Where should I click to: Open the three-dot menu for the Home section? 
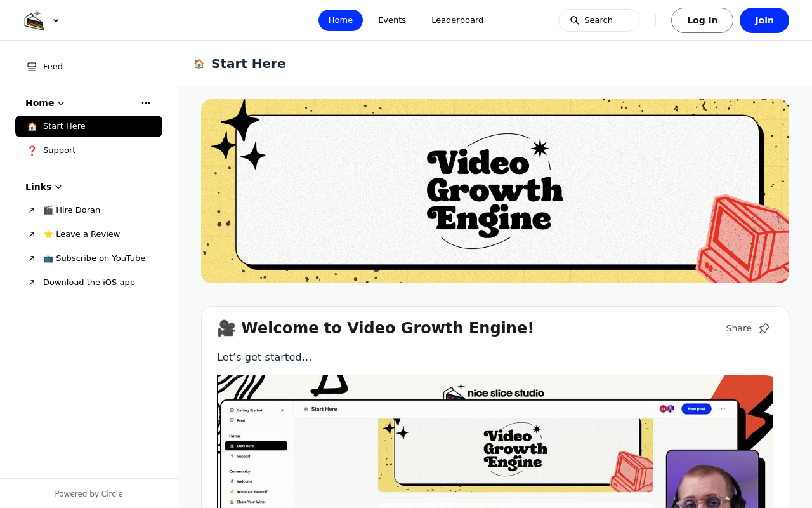(146, 103)
